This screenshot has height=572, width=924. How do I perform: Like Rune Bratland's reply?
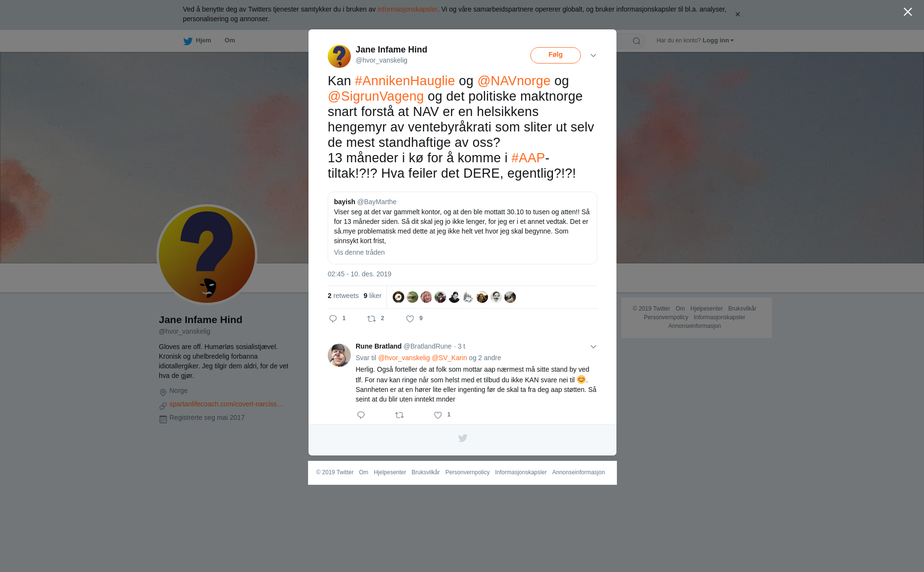[x=438, y=415]
